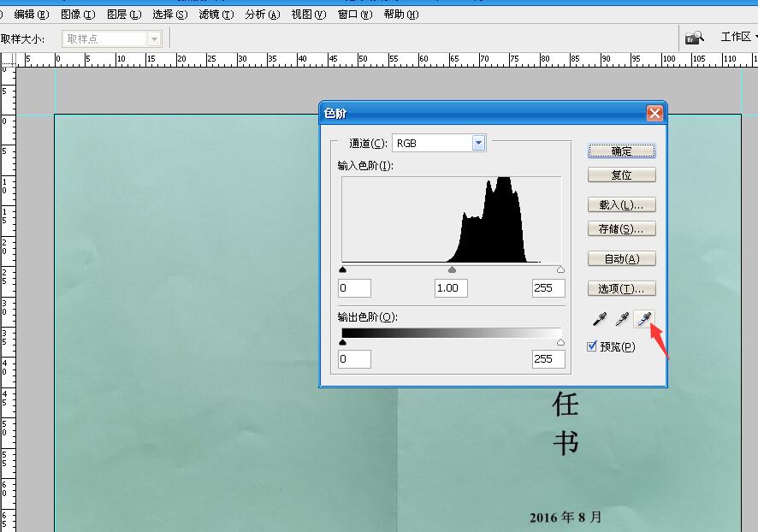Toggle the 预览 checkbox
The image size is (758, 532).
(593, 346)
